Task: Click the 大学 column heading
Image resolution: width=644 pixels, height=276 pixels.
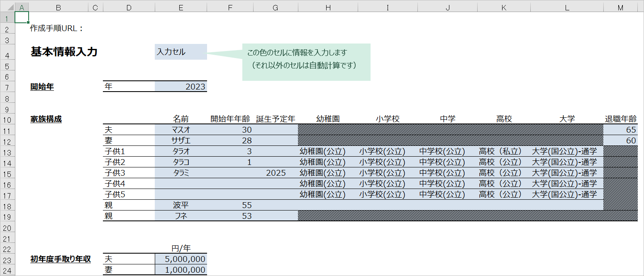Action: 567,119
